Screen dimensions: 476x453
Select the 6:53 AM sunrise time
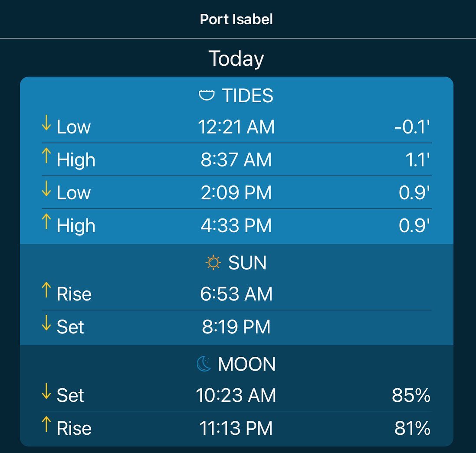pos(236,294)
